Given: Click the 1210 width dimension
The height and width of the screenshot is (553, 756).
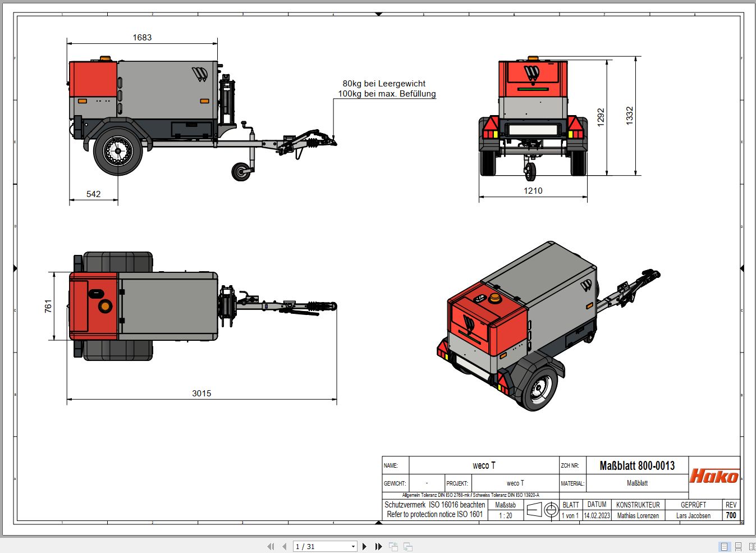Looking at the screenshot, I should pos(533,190).
